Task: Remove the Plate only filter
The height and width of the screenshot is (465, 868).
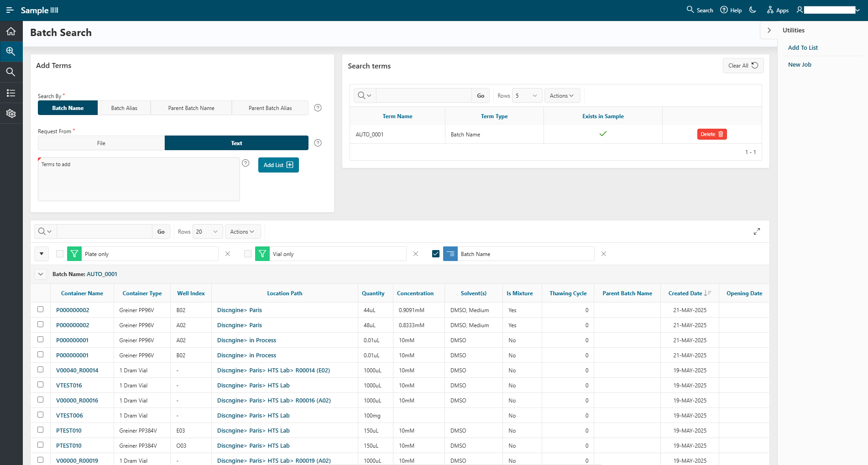Action: point(228,254)
